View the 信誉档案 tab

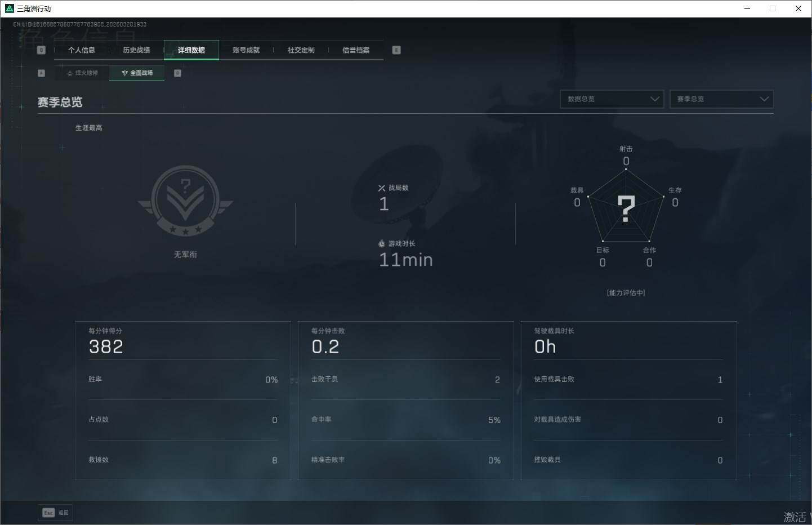pyautogui.click(x=356, y=50)
